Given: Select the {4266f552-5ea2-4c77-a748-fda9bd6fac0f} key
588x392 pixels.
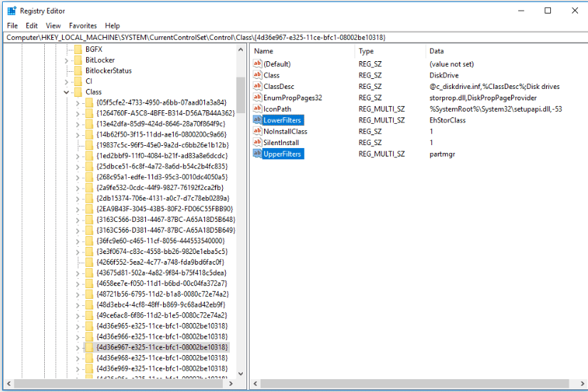Looking at the screenshot, I should 160,262.
